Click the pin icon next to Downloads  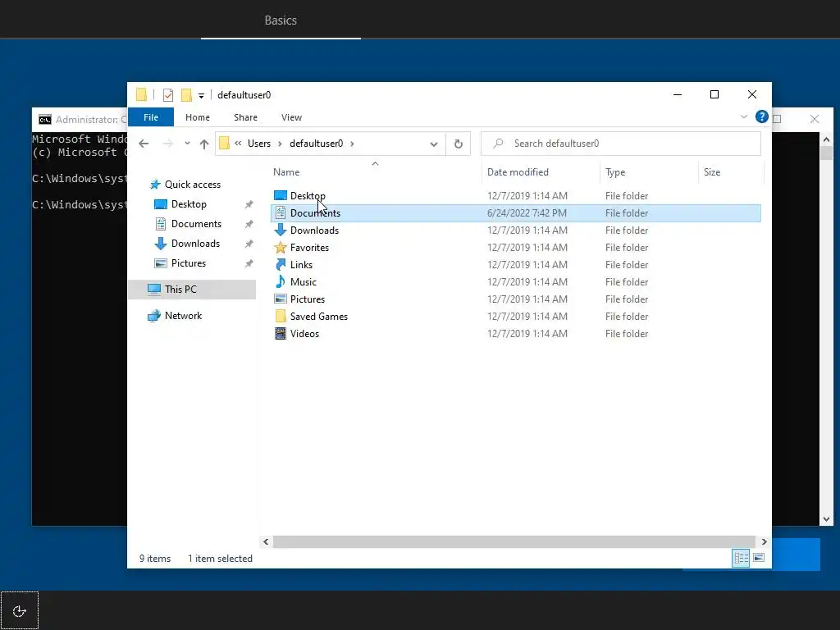coord(249,244)
